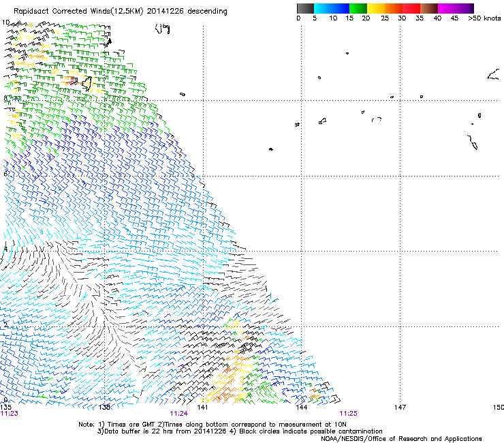This screenshot has width=504, height=443.
Task: Click the legend label 25
Action: (x=385, y=18)
